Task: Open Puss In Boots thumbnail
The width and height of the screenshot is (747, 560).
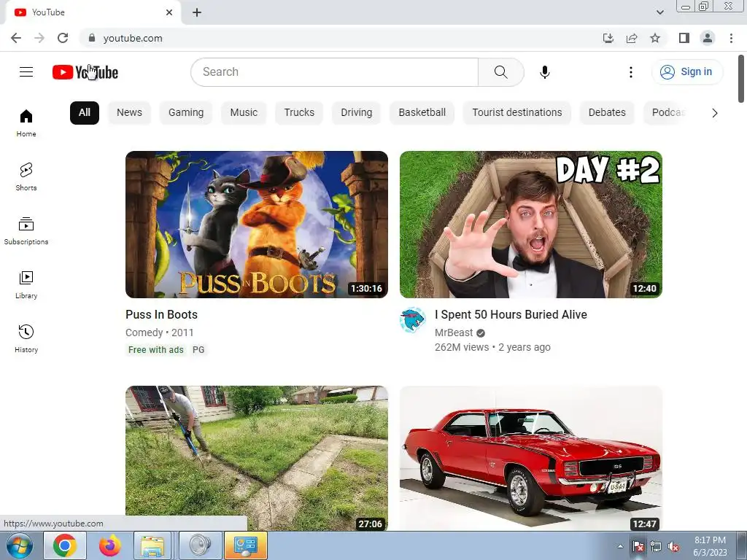Action: click(257, 225)
